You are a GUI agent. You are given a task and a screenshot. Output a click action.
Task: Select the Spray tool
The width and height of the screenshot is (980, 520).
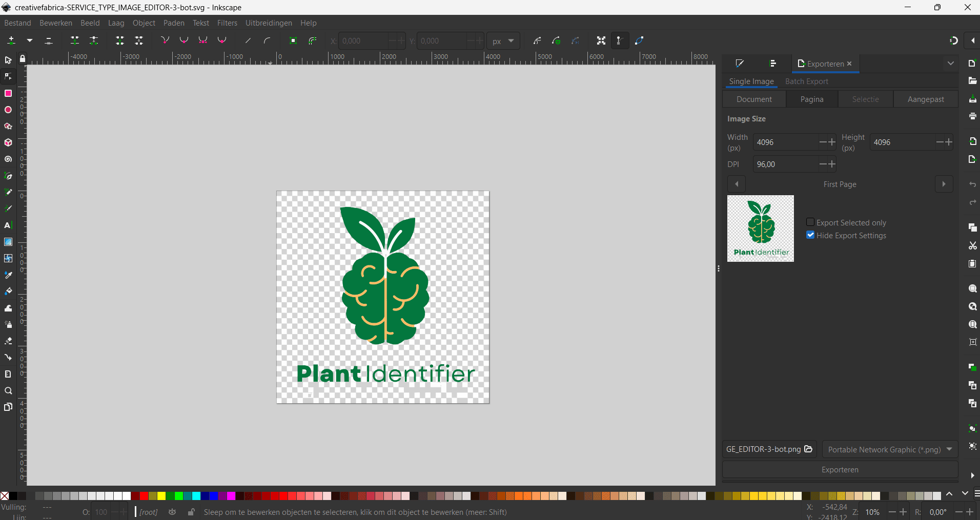tap(8, 324)
